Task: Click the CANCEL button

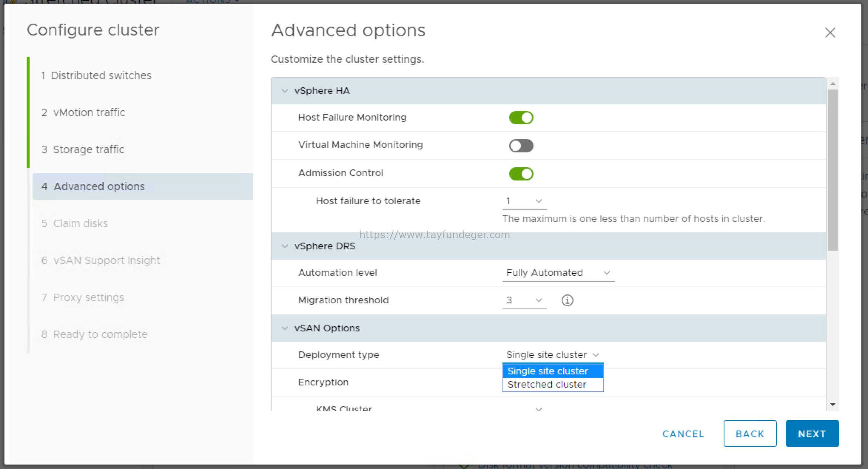Action: tap(683, 434)
